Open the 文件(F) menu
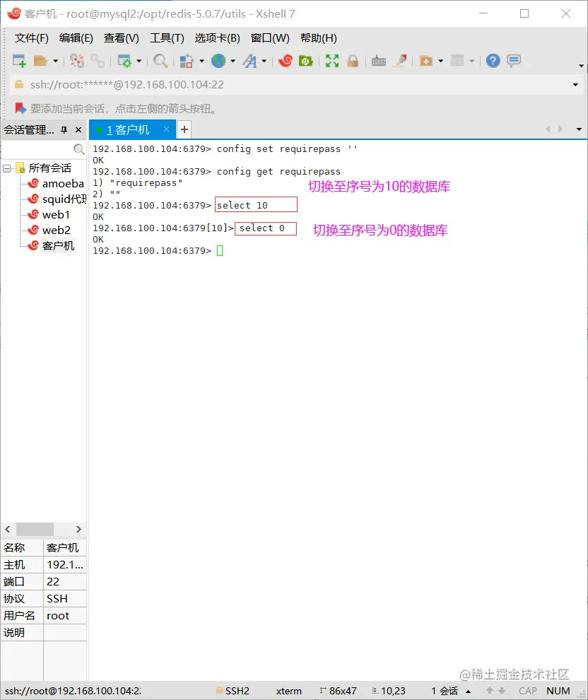This screenshot has width=588, height=700. (x=31, y=38)
